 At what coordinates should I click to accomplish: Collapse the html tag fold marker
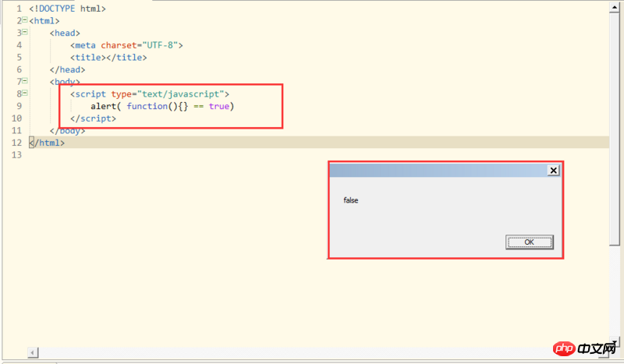(x=25, y=19)
